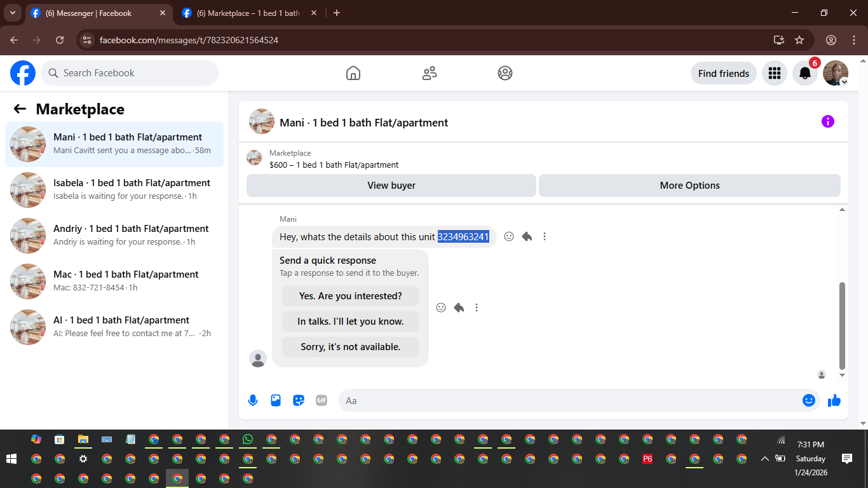Send 'Sorry, it's not available.' response

pos(351,347)
